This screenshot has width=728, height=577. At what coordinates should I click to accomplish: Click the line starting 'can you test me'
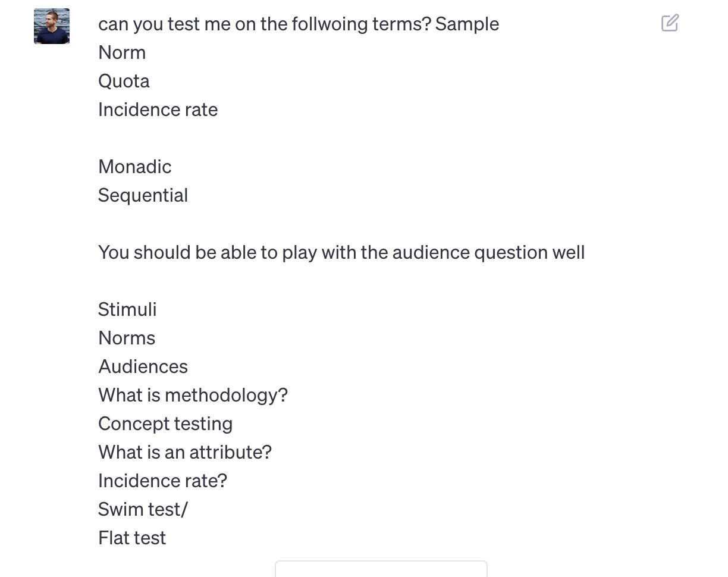299,24
